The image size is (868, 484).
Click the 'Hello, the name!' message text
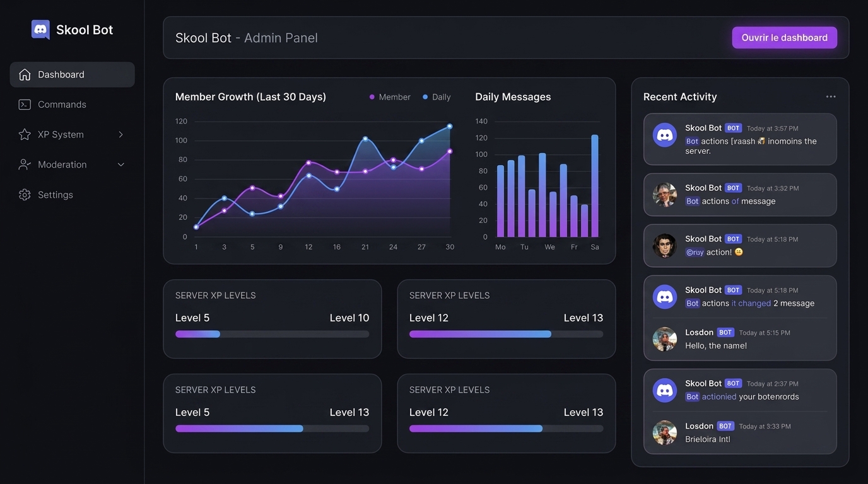(716, 345)
